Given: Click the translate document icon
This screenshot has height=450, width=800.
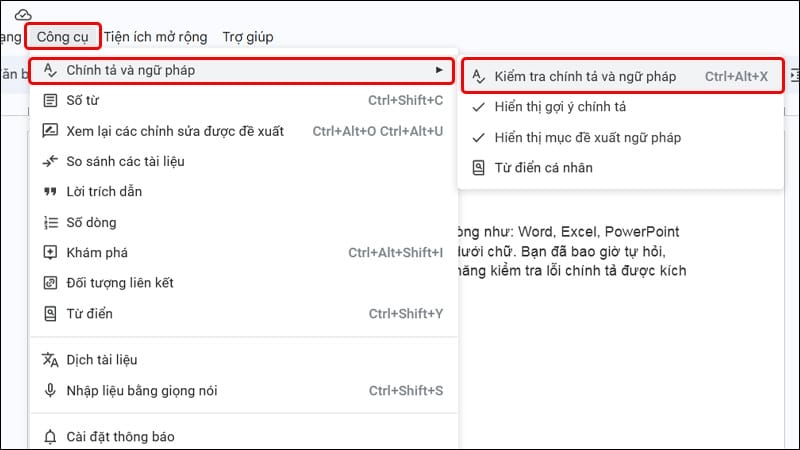Looking at the screenshot, I should click(50, 360).
